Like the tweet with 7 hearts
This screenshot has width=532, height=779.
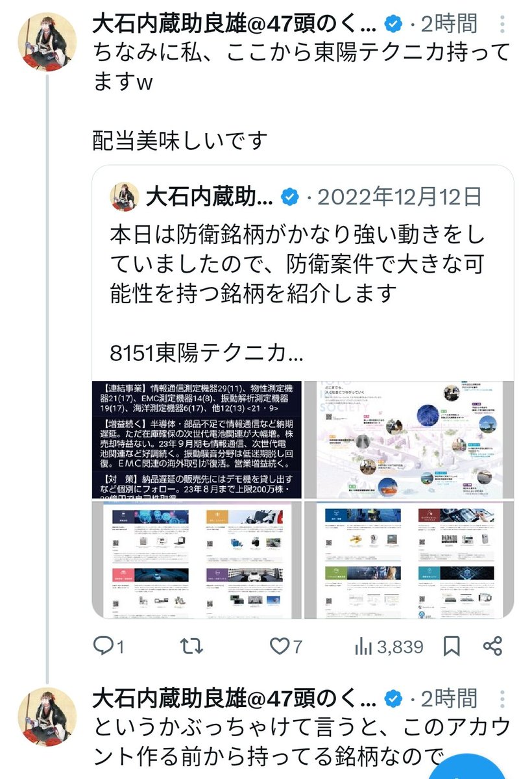coord(286,646)
